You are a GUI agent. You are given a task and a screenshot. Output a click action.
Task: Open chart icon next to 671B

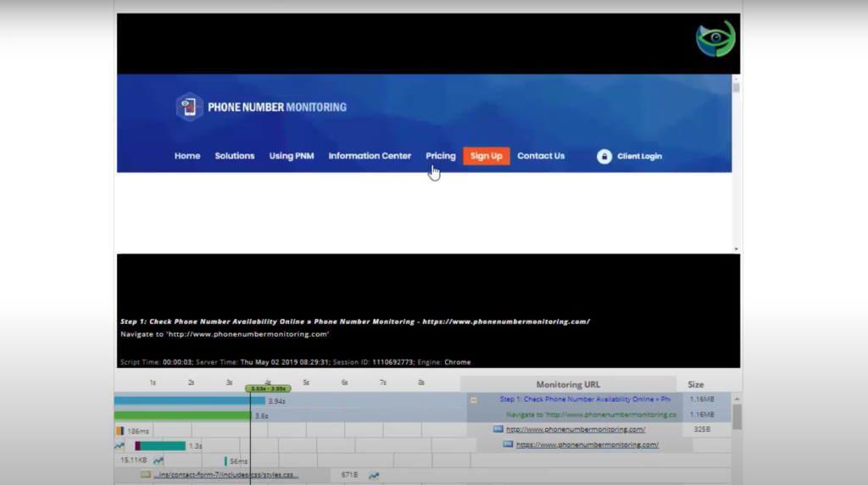(374, 475)
